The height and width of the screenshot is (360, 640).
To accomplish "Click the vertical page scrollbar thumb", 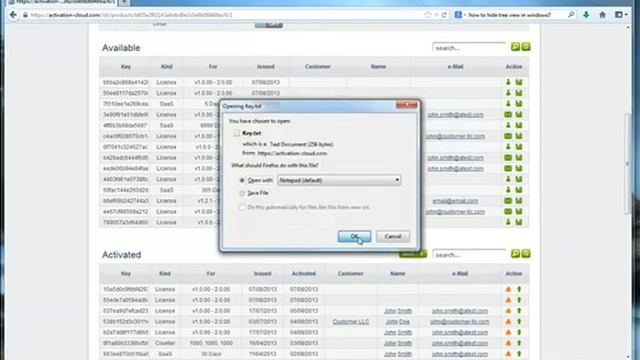I will 628,164.
